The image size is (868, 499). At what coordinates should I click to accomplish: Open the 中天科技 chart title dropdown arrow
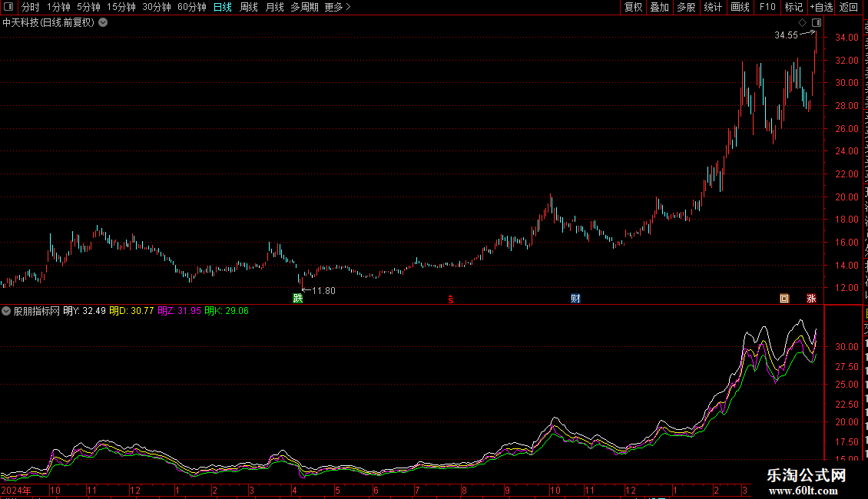(103, 23)
